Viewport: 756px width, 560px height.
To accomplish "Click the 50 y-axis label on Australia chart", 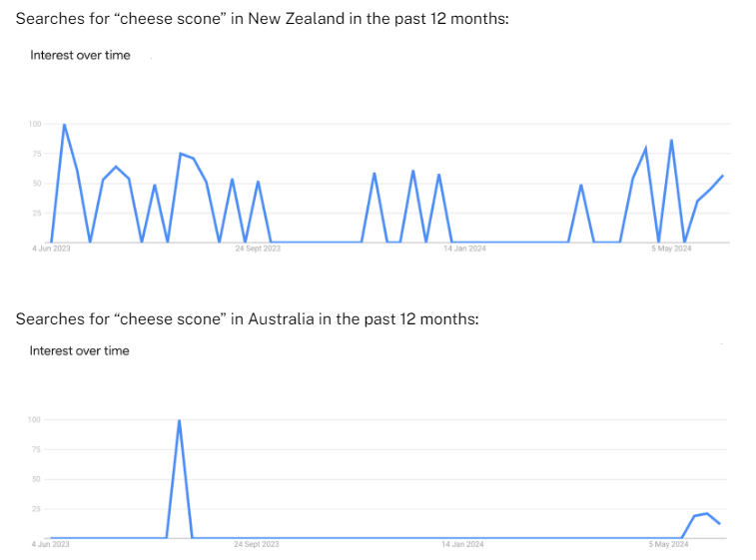I will (x=36, y=479).
